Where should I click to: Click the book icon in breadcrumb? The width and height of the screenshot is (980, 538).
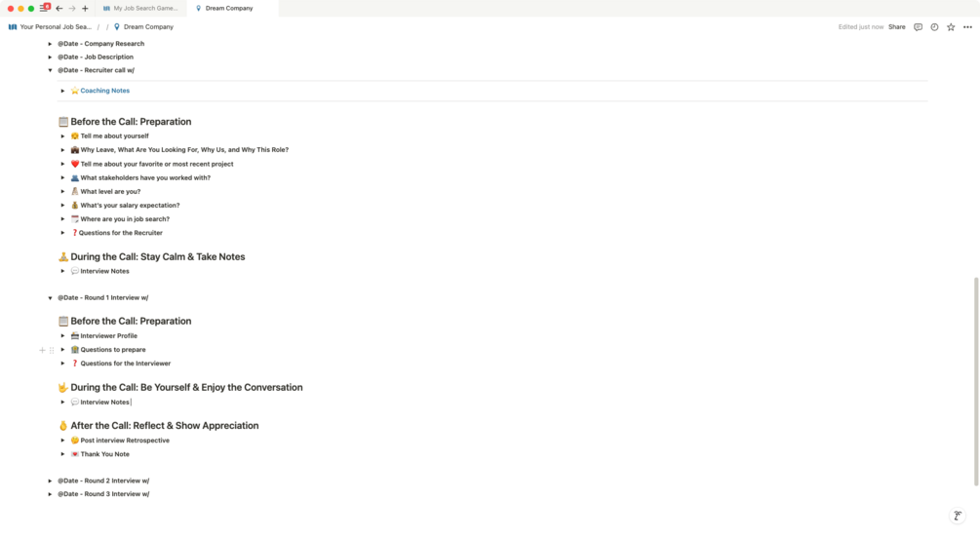click(x=13, y=27)
